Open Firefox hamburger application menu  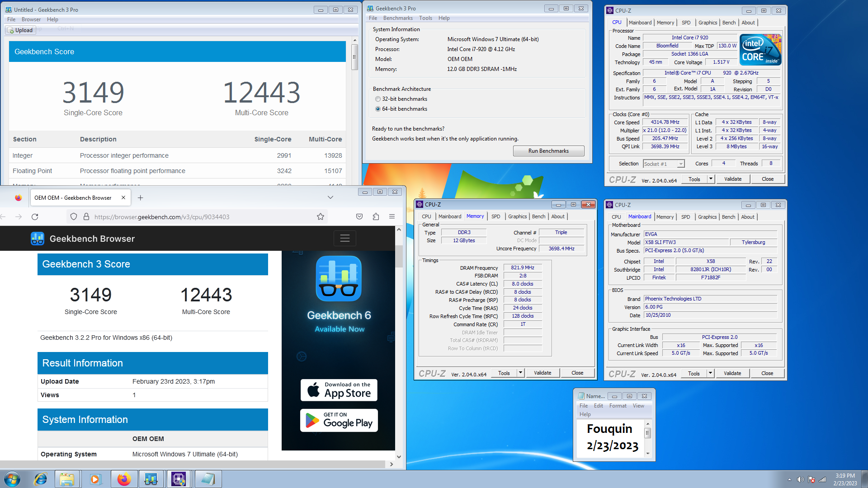pyautogui.click(x=392, y=217)
